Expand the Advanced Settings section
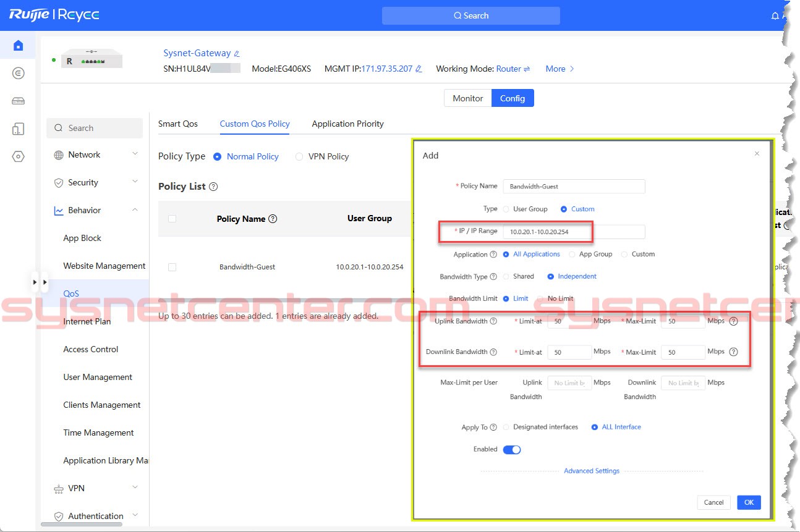This screenshot has width=800, height=532. [591, 471]
